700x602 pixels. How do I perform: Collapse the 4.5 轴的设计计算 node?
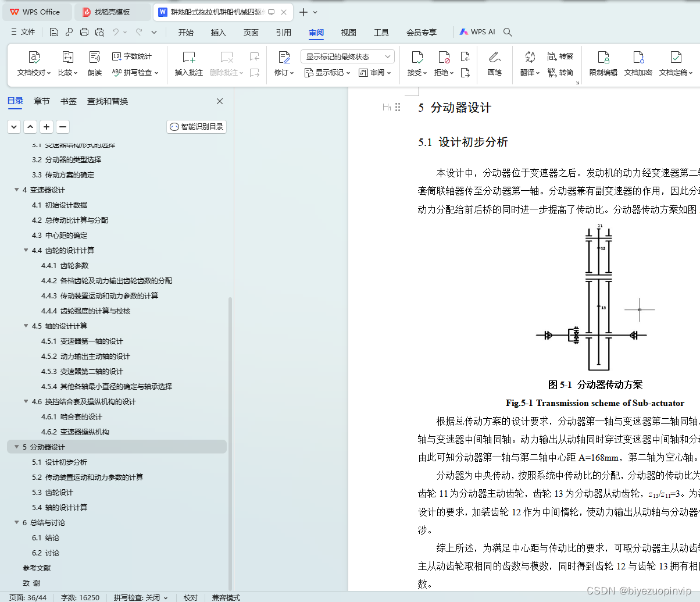coord(26,326)
